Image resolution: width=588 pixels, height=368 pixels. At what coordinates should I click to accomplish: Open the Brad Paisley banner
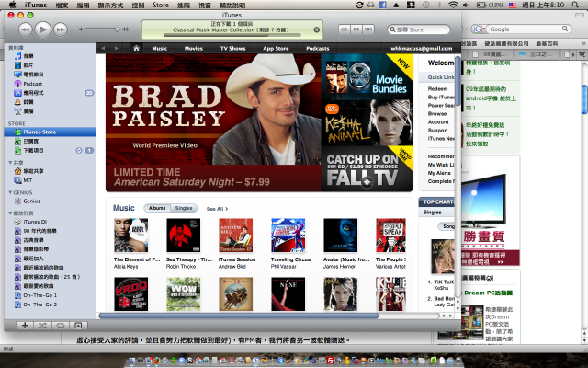[213, 122]
